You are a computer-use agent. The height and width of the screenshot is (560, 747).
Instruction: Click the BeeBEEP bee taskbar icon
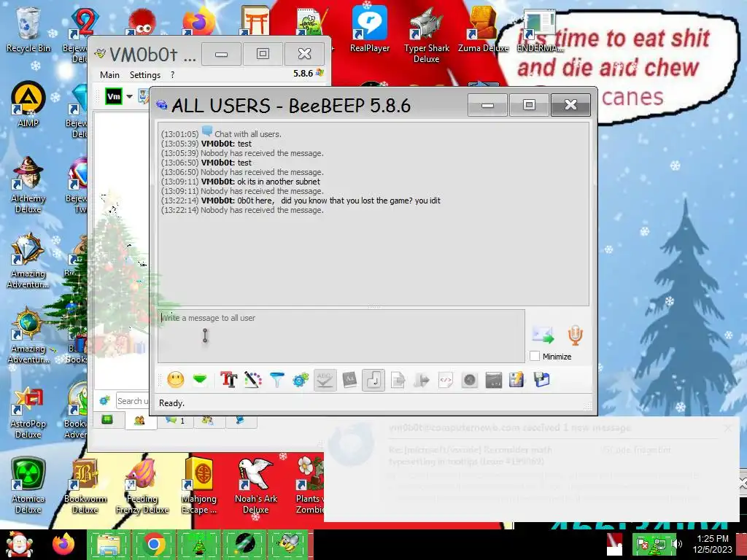pyautogui.click(x=290, y=544)
